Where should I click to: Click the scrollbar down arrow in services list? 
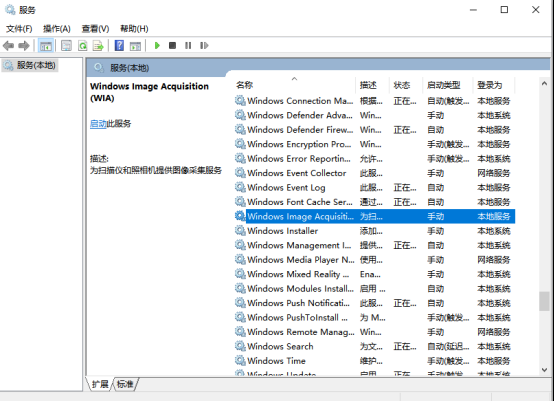tap(544, 370)
